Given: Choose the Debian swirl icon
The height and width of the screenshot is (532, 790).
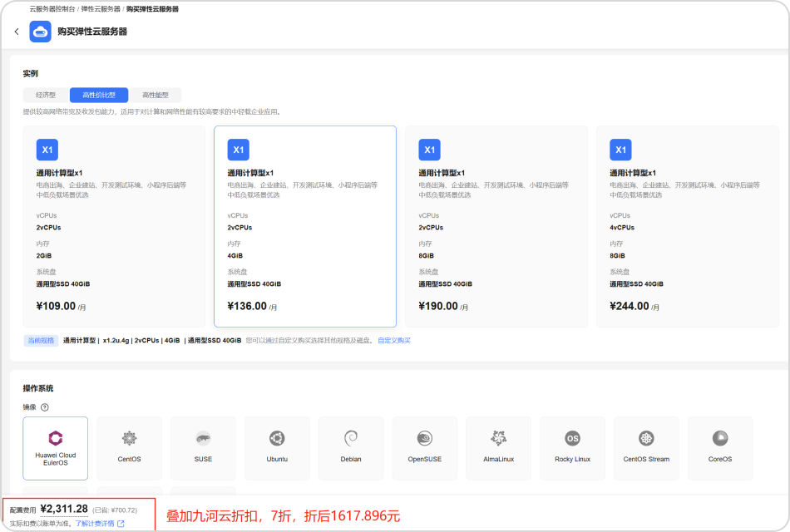Looking at the screenshot, I should tap(351, 438).
